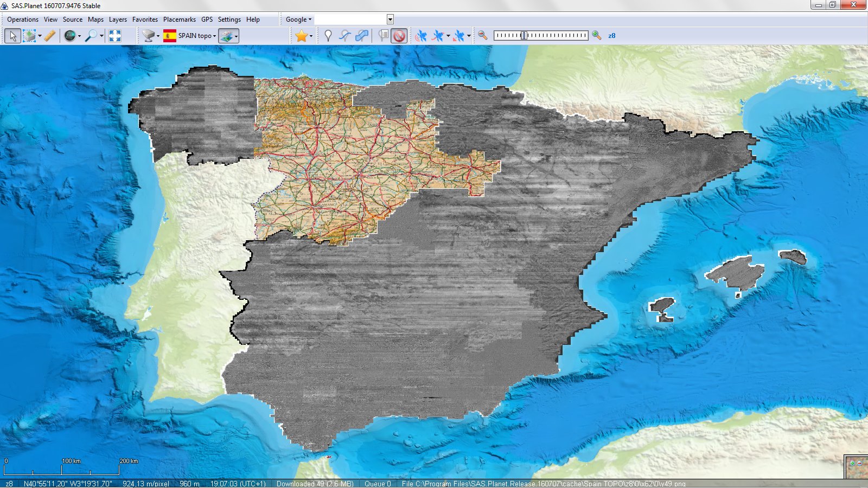Open the View menu
The height and width of the screenshot is (488, 868).
pos(50,20)
